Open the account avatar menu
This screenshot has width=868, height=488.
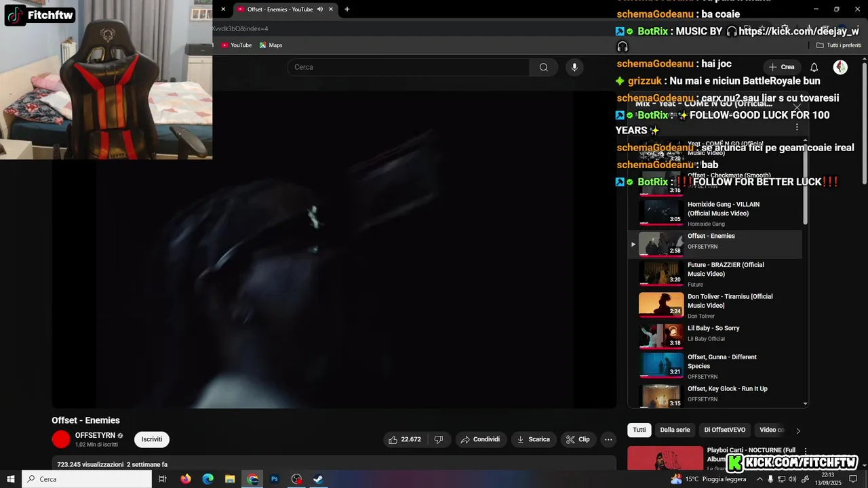point(840,67)
